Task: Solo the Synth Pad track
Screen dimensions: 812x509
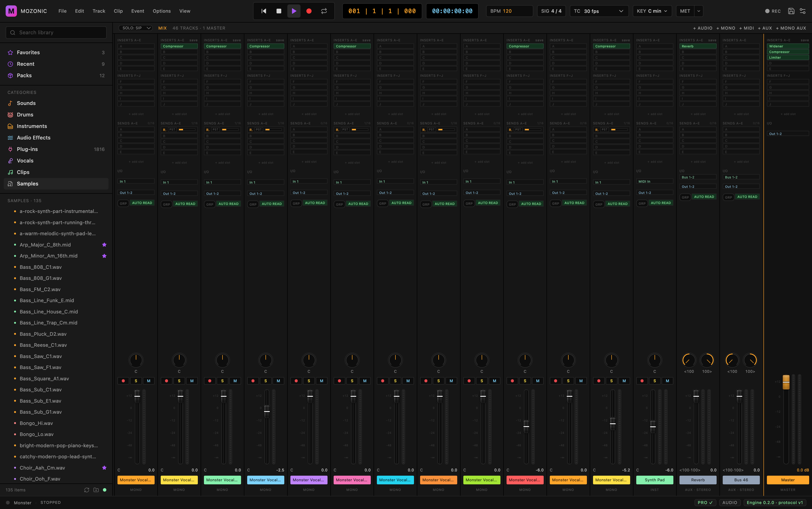Action: pos(655,381)
